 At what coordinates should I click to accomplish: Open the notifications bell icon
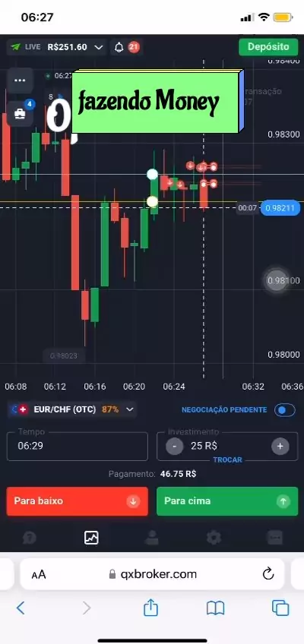(x=119, y=47)
